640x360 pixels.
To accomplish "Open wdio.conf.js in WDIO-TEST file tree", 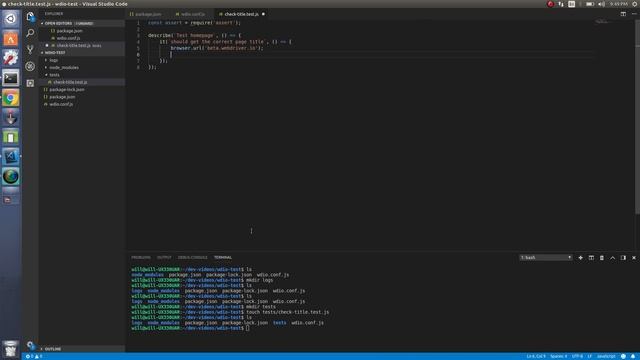I will tap(61, 104).
